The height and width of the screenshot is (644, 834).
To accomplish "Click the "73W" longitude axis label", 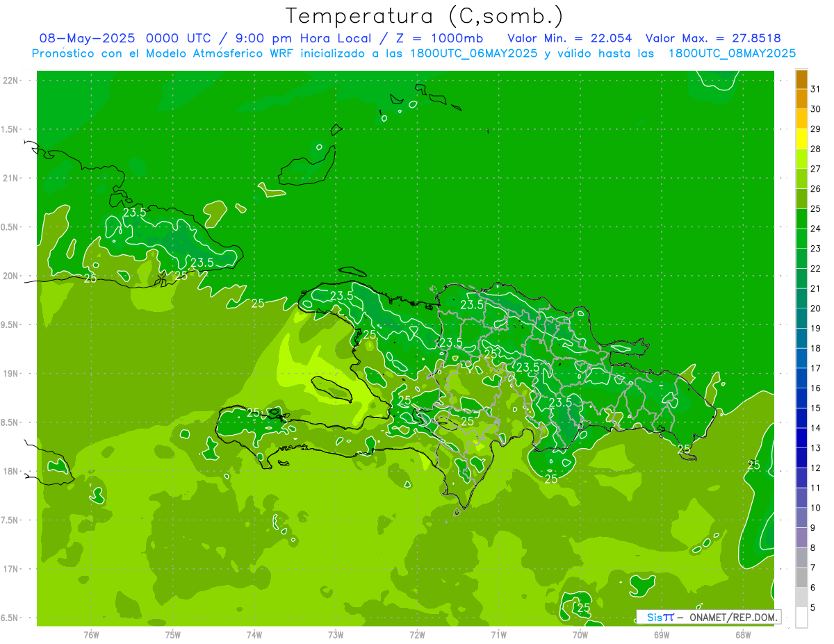I will 336,634.
